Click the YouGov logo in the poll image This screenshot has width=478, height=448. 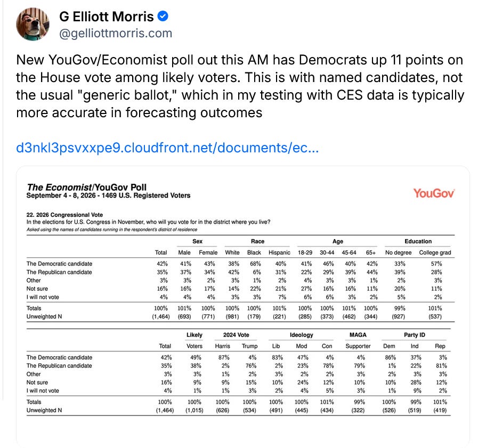pyautogui.click(x=434, y=193)
